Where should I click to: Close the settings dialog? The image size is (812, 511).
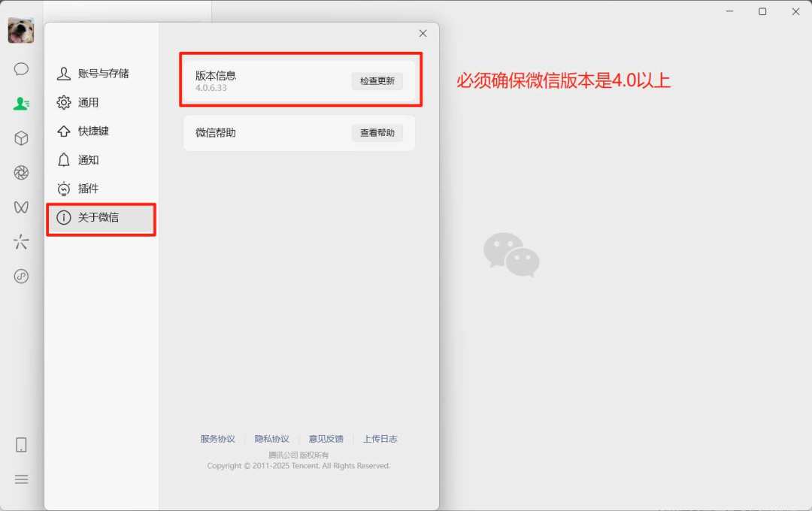[423, 34]
